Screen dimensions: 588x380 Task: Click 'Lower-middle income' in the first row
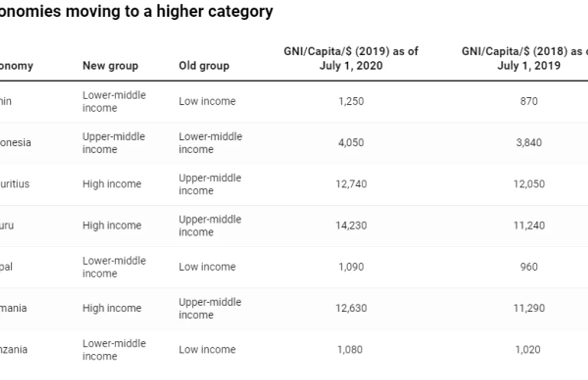pos(114,101)
